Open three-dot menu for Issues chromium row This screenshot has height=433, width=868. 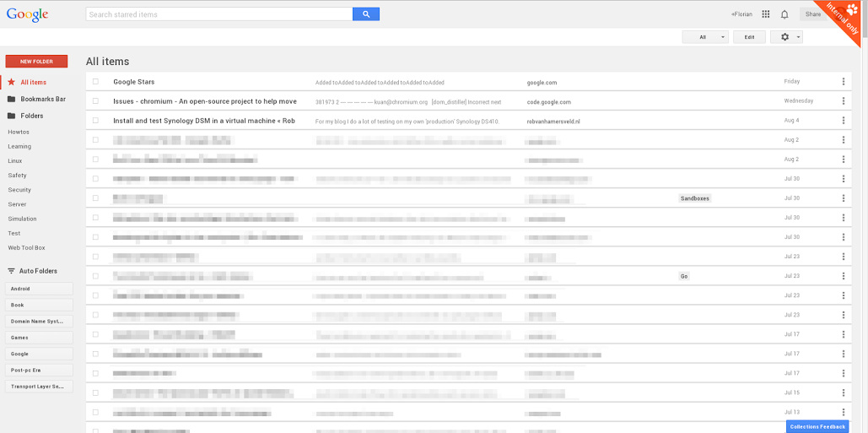(843, 101)
